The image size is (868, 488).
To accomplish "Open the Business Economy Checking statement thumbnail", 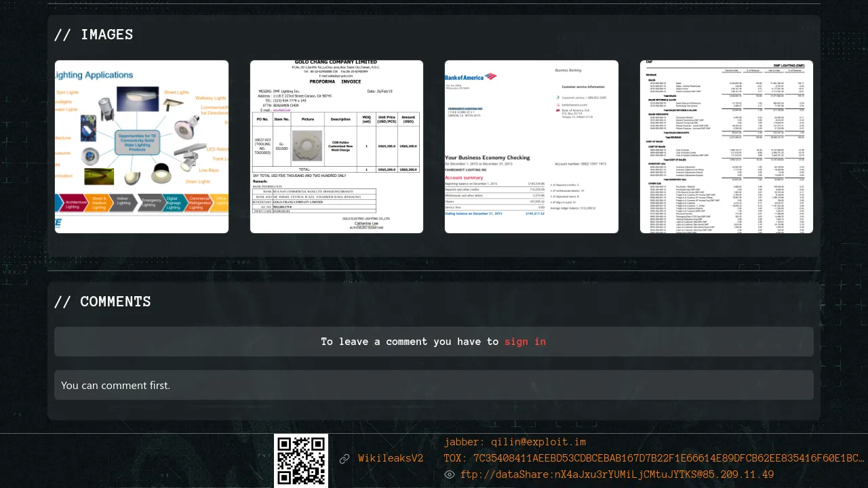I will 531,146.
